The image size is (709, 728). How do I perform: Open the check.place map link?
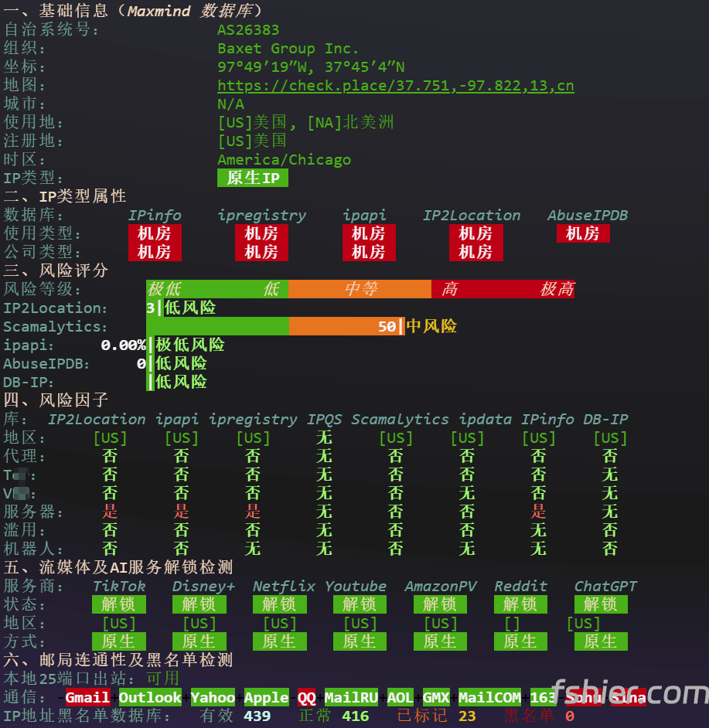[x=396, y=86]
